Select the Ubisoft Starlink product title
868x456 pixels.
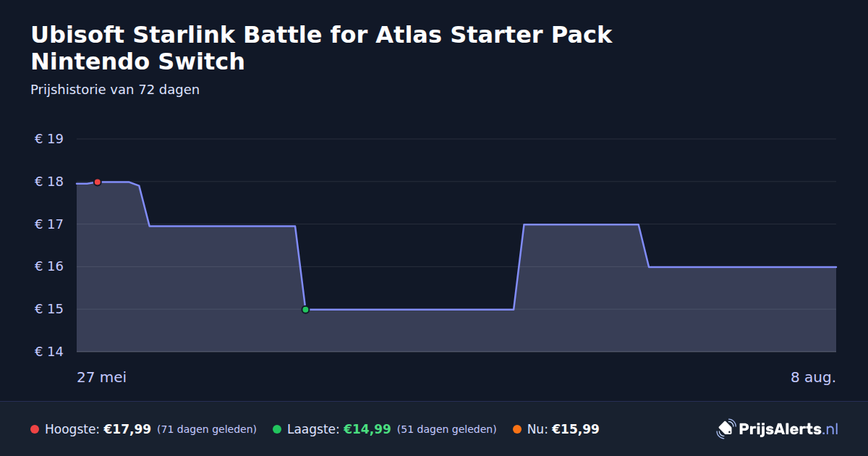321,48
